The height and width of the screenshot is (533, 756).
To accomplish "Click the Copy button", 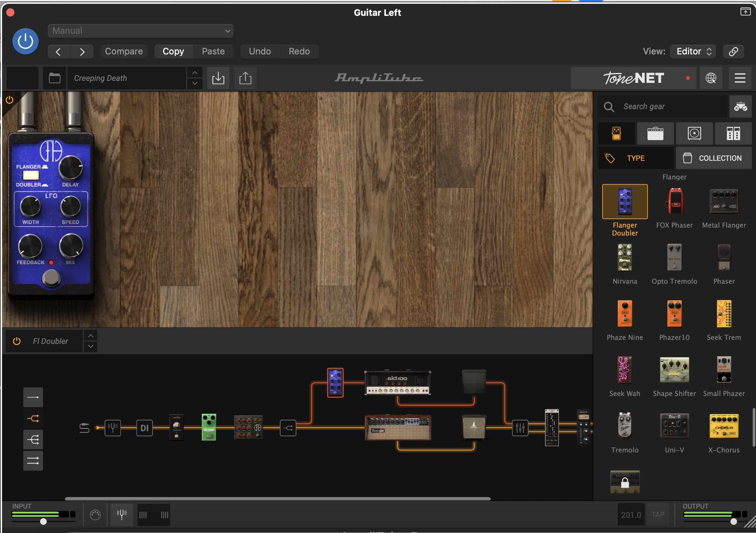I will (173, 52).
